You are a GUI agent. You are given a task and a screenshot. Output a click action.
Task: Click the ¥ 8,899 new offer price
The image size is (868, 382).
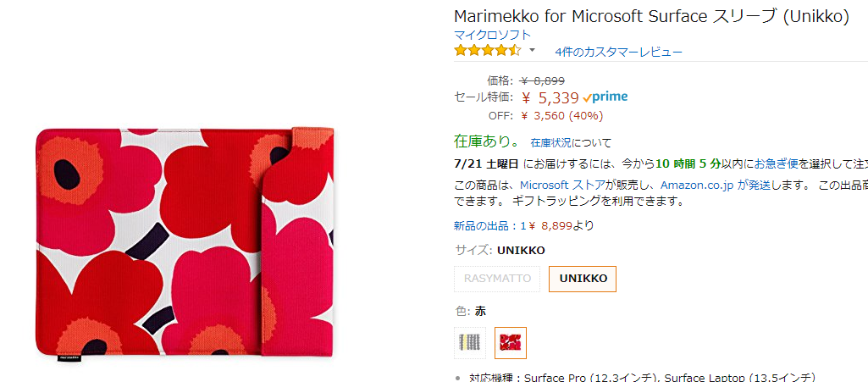coord(551,225)
